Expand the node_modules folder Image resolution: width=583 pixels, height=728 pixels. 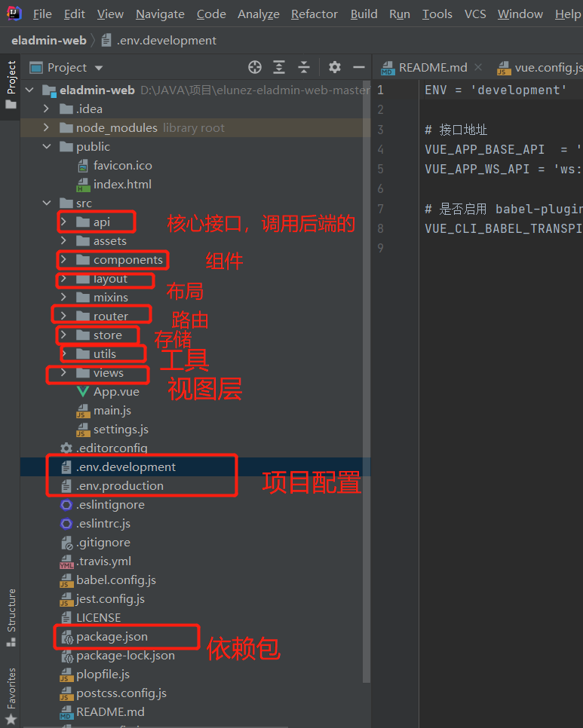click(x=46, y=127)
